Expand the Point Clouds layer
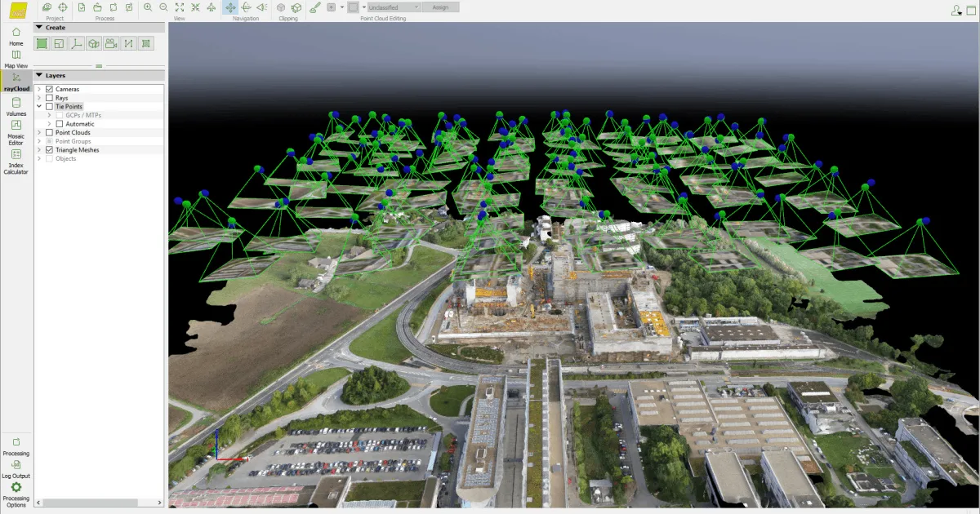The height and width of the screenshot is (514, 980). click(39, 132)
